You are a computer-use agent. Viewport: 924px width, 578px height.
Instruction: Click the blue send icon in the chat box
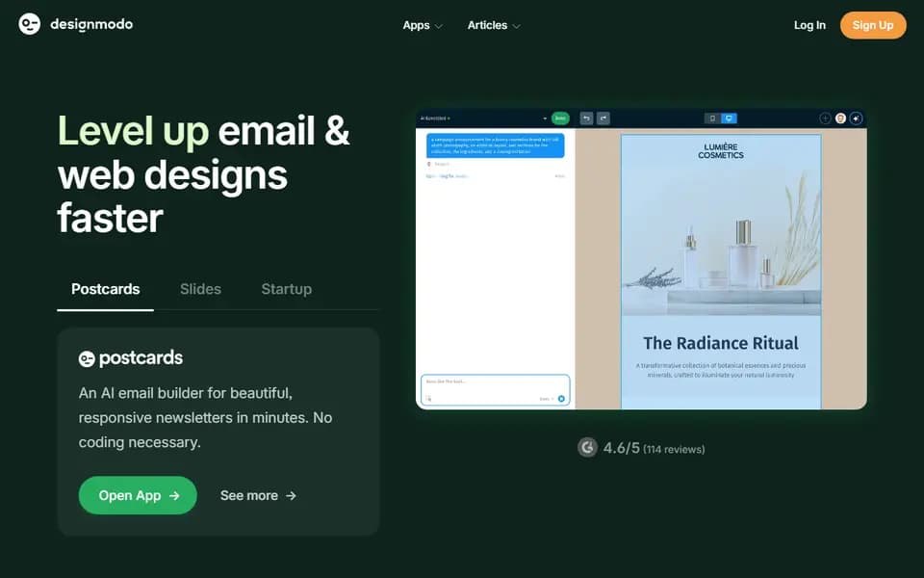coord(561,399)
